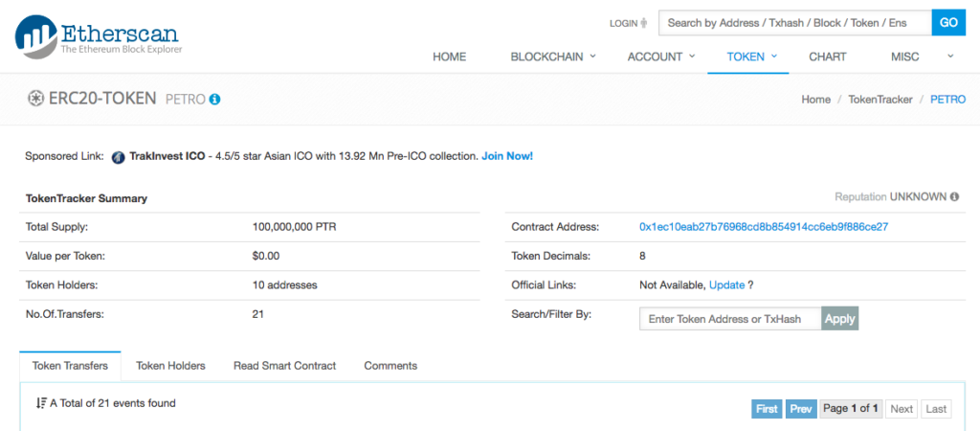Click the LOGIN user icon link

click(x=630, y=23)
